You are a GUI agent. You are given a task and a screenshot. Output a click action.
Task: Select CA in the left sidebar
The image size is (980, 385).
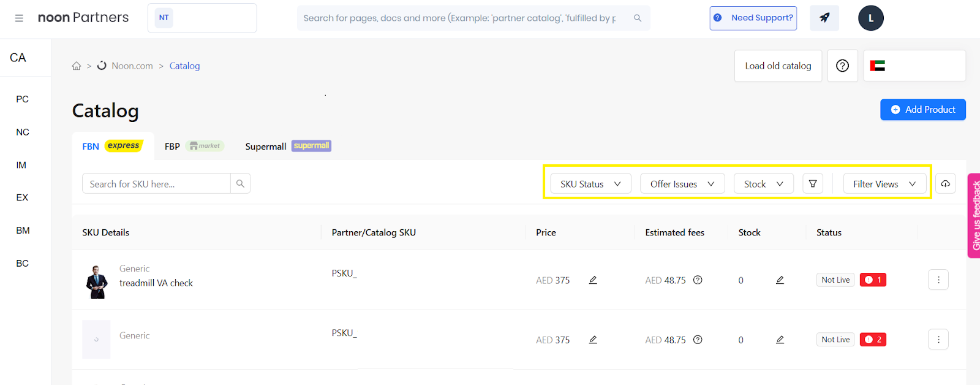click(18, 58)
